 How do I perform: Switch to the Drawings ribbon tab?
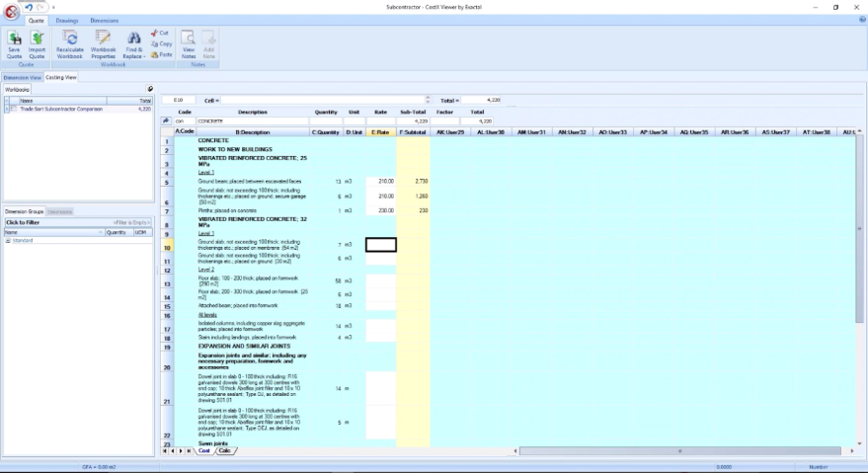(67, 21)
